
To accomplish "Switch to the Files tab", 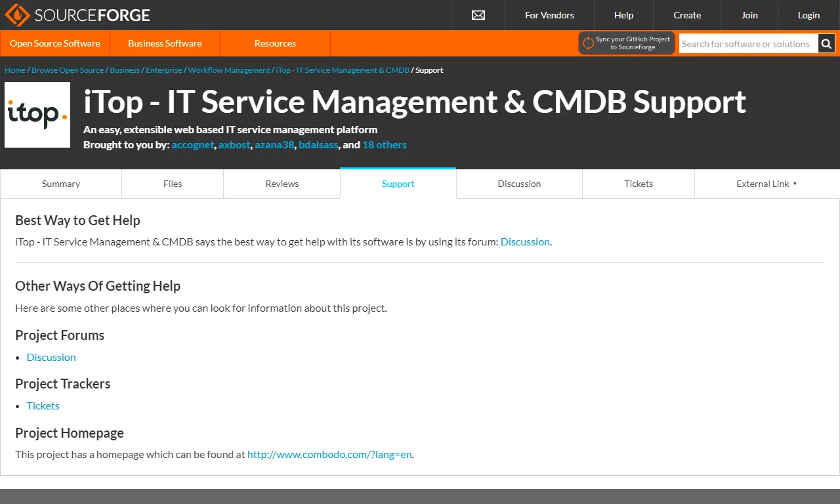I will click(173, 184).
